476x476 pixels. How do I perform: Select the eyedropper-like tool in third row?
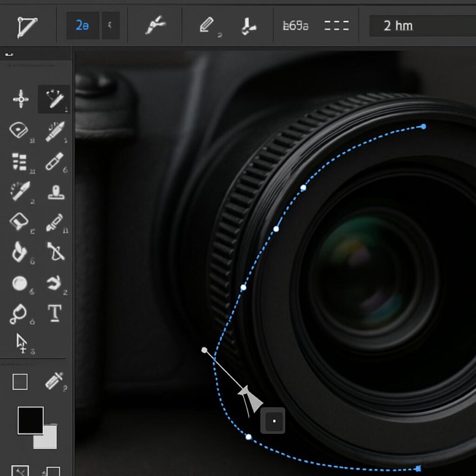coord(55,161)
